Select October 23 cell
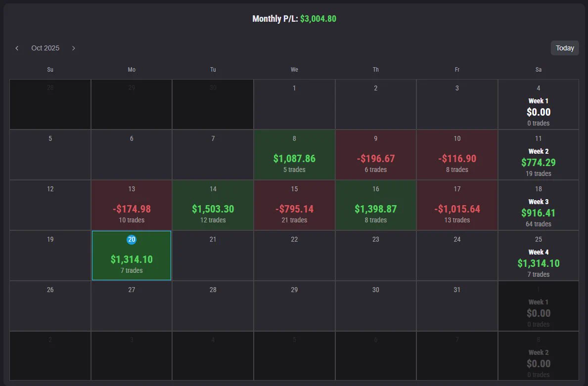This screenshot has height=386, width=588. point(376,256)
